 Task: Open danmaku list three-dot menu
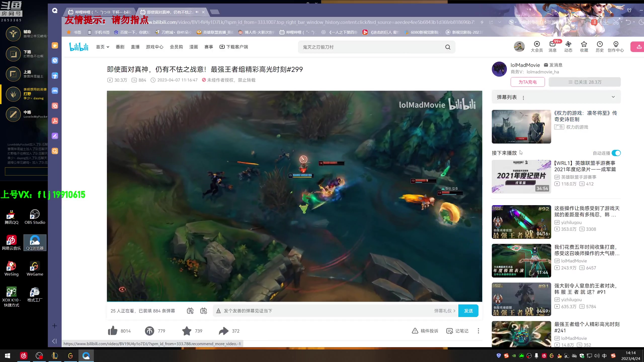pos(523,98)
